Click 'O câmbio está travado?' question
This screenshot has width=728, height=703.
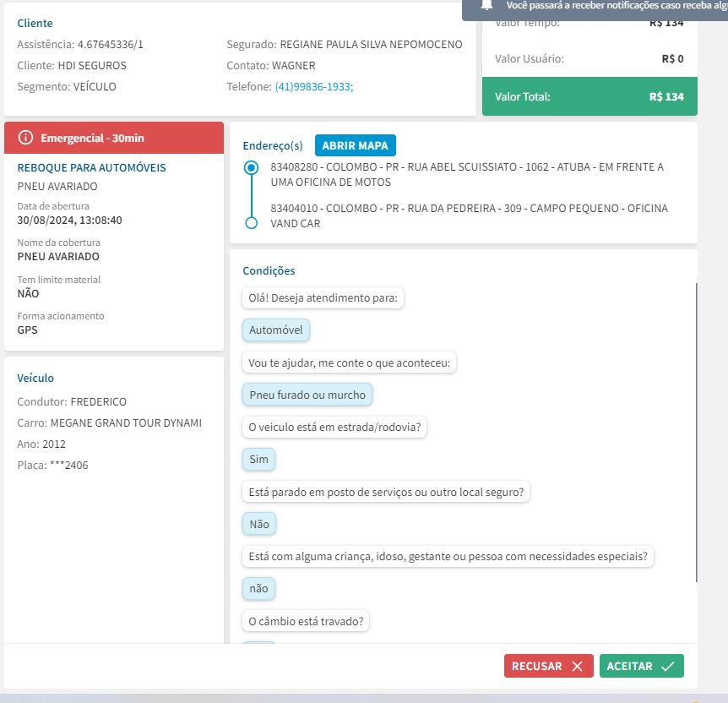pyautogui.click(x=306, y=621)
